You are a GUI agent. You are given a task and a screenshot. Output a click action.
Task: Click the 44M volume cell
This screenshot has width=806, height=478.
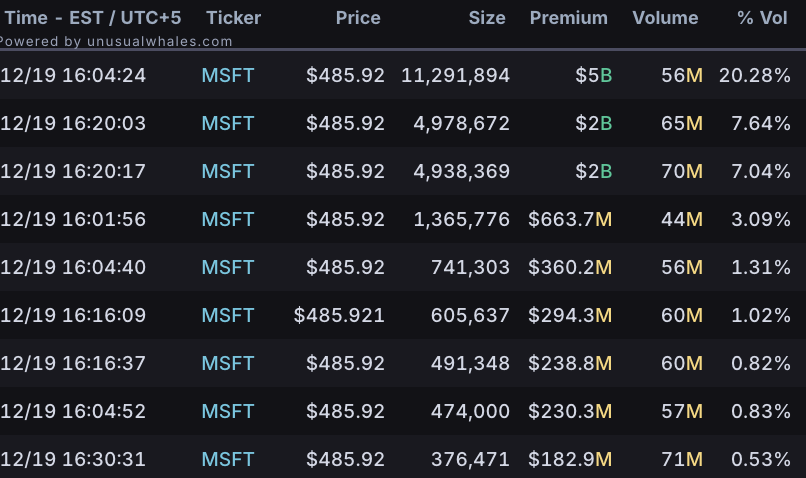[682, 219]
